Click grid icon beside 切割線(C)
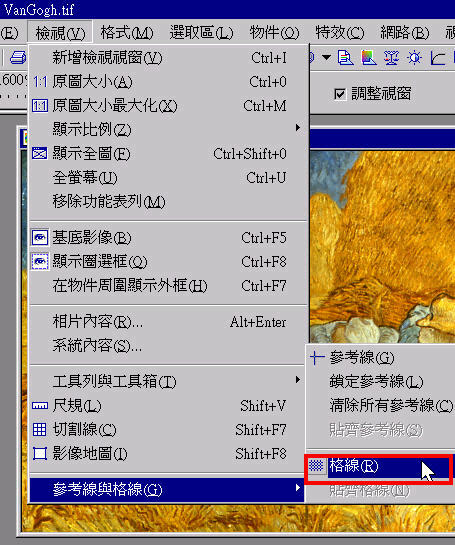The height and width of the screenshot is (545, 455). click(x=39, y=430)
